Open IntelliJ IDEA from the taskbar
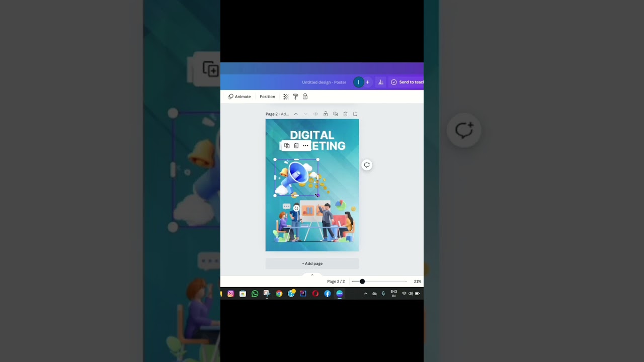The image size is (644, 362). 303,294
